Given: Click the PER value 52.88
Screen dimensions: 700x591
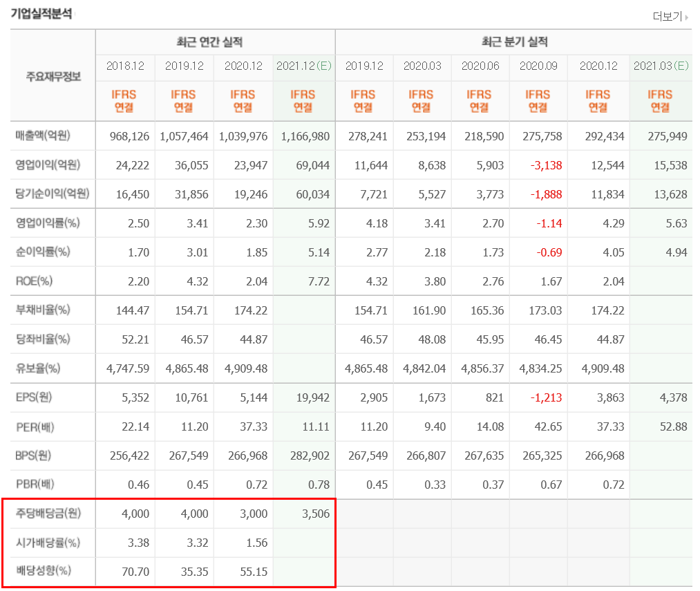Looking at the screenshot, I should 674,426.
